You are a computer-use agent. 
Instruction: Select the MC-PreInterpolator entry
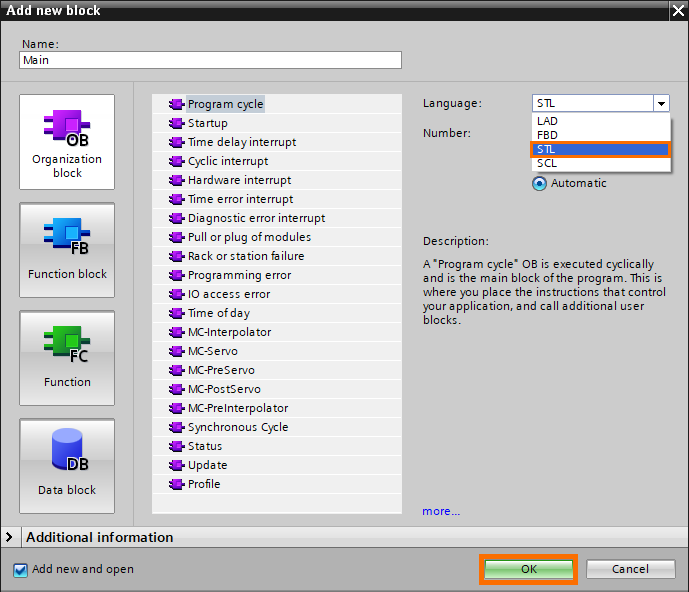pyautogui.click(x=277, y=408)
